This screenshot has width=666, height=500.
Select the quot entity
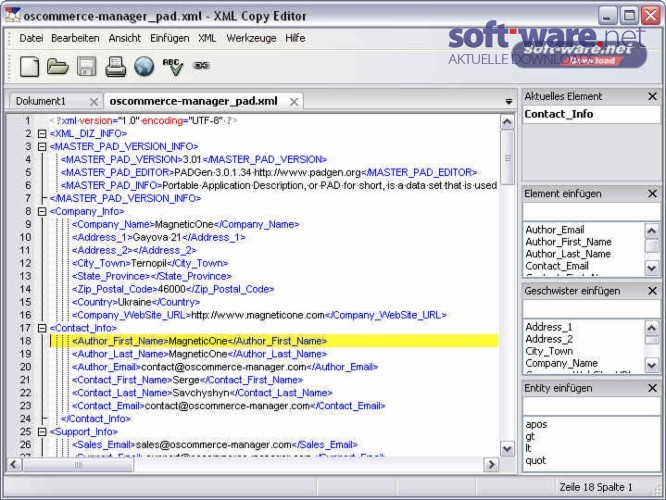pos(536,460)
